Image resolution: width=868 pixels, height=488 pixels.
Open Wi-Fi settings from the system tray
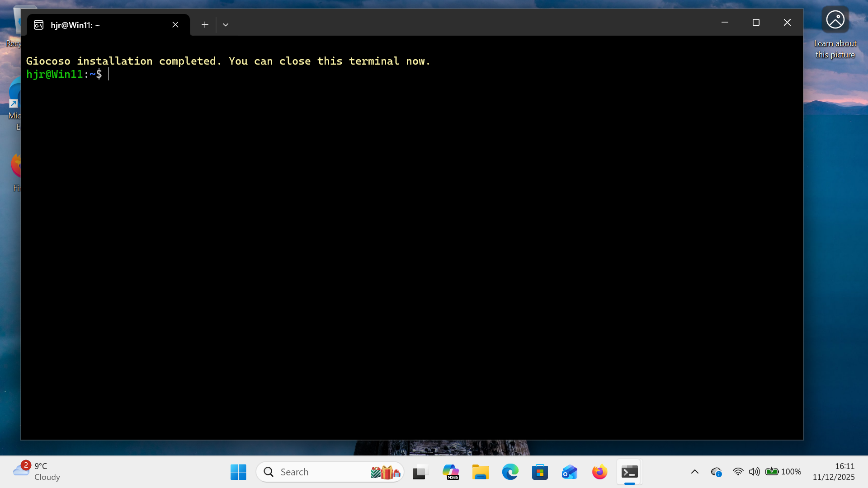[x=738, y=472]
